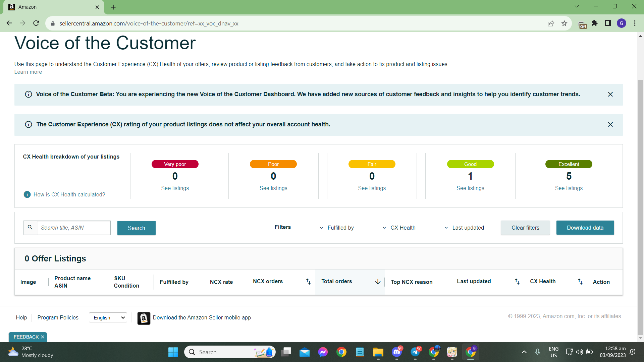Click the volume speaker icon in system tray
The width and height of the screenshot is (644, 362).
point(579,352)
